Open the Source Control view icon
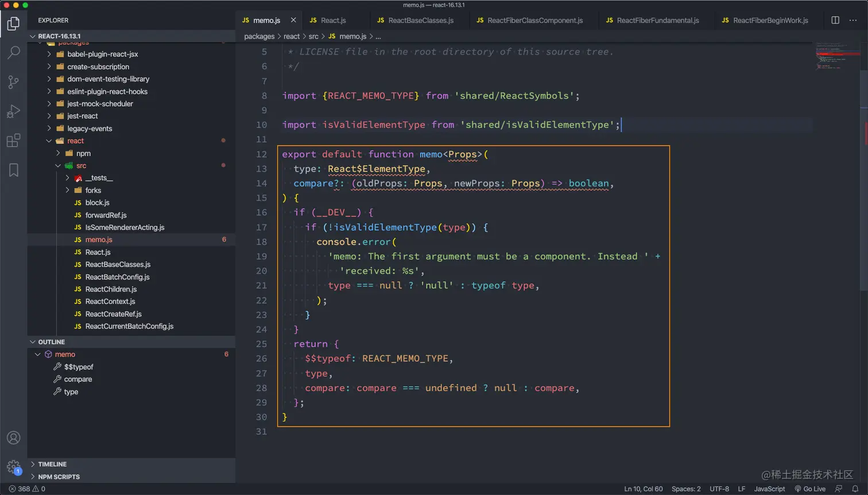868x495 pixels. [13, 82]
